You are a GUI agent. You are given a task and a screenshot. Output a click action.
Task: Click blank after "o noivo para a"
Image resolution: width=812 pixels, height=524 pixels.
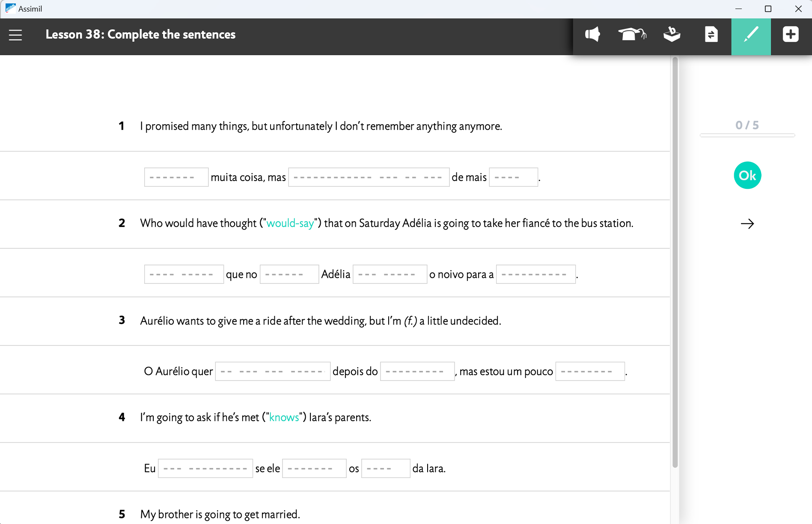pos(535,274)
